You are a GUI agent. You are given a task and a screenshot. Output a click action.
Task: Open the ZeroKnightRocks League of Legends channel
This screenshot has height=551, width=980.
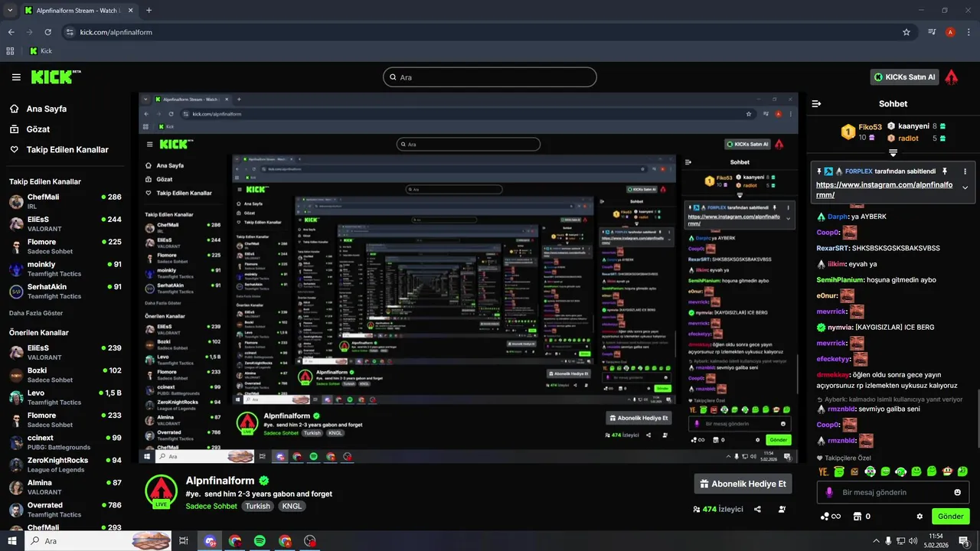coord(65,465)
